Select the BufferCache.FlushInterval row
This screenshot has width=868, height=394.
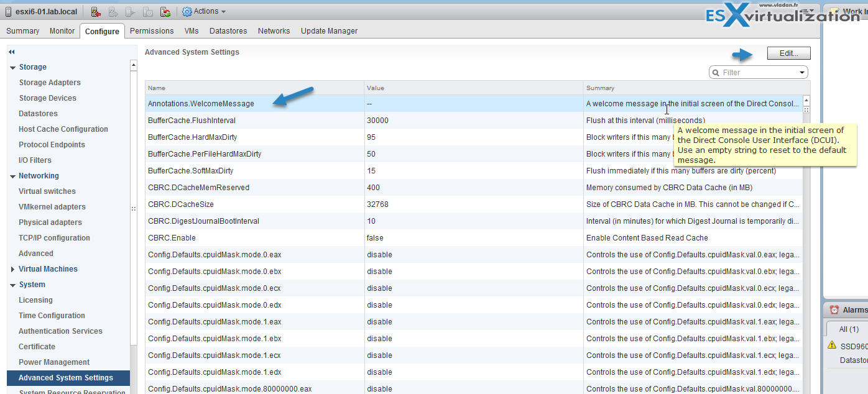[x=255, y=121]
